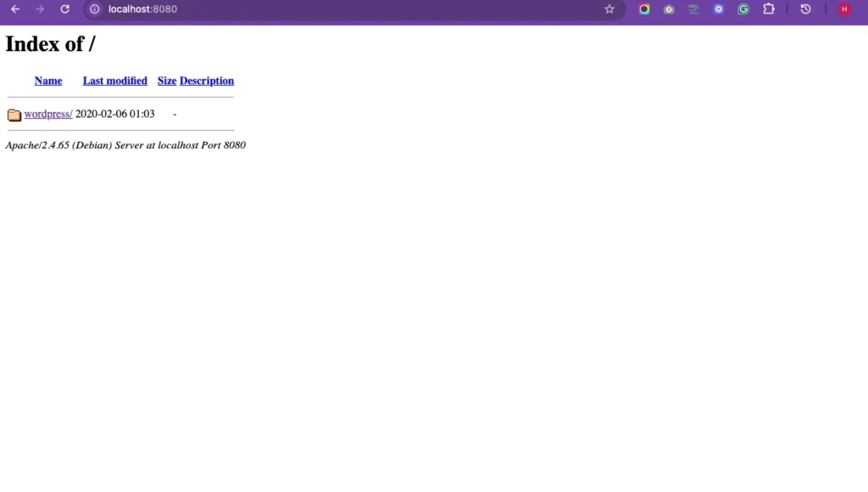
Task: Click the forward navigation arrow
Action: click(x=40, y=9)
